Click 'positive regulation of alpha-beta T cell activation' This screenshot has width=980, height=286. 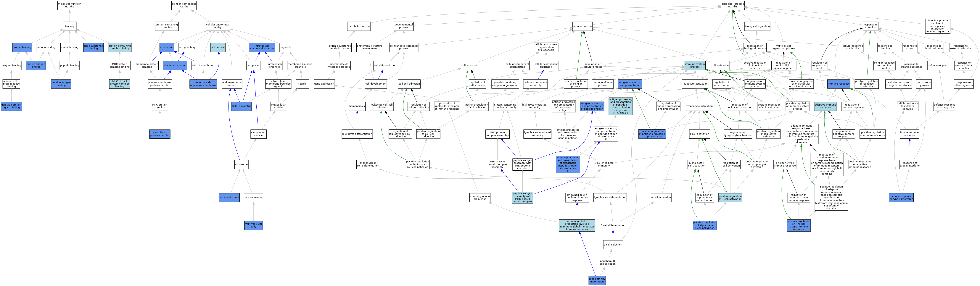pos(705,226)
